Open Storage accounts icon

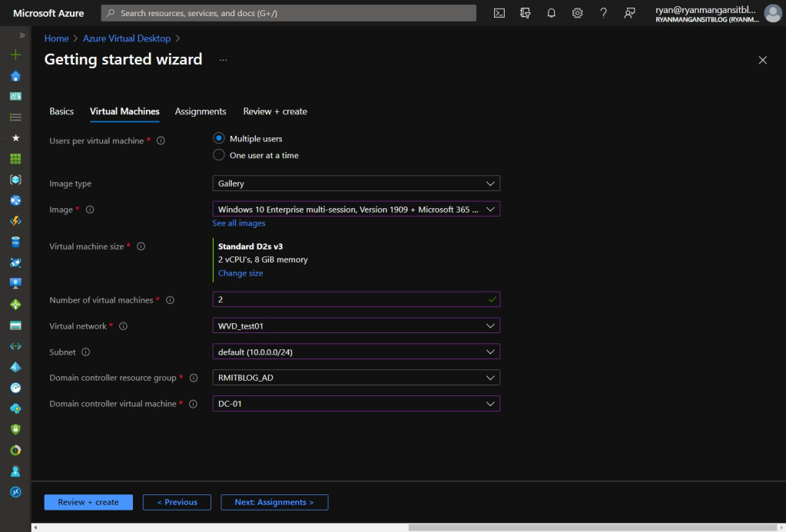point(15,325)
